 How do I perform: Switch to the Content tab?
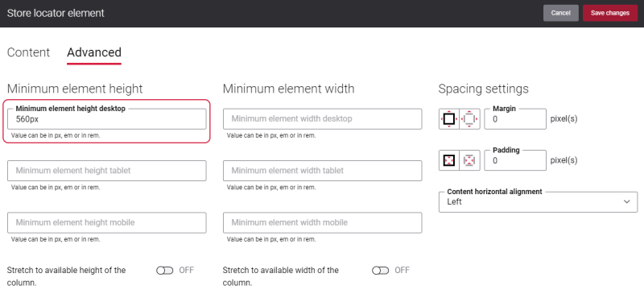[x=29, y=52]
